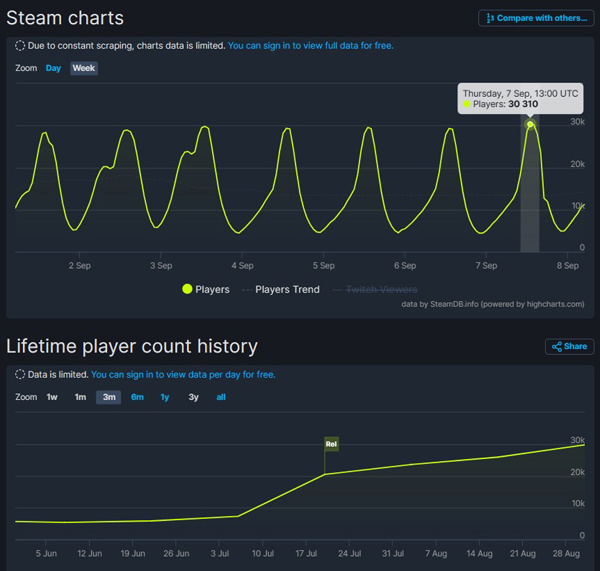Select the Day zoom option
The height and width of the screenshot is (571, 600).
tap(54, 68)
